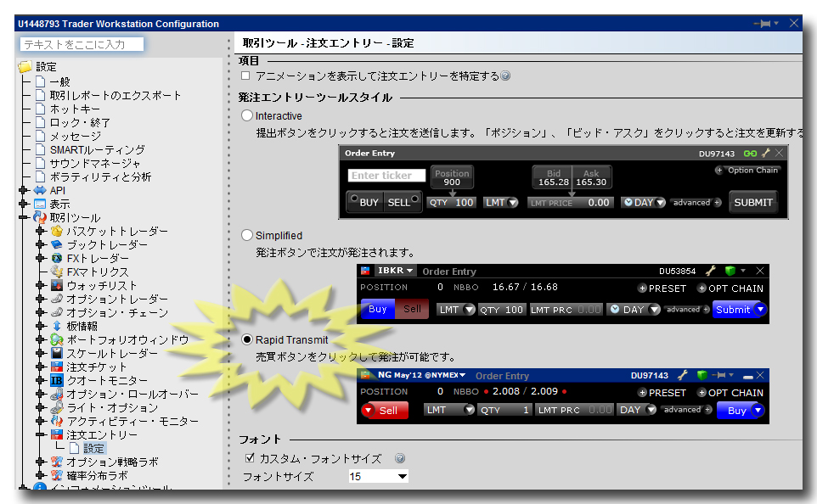Select the Simplified style radio button
Image resolution: width=817 pixels, height=504 pixels.
(247, 235)
